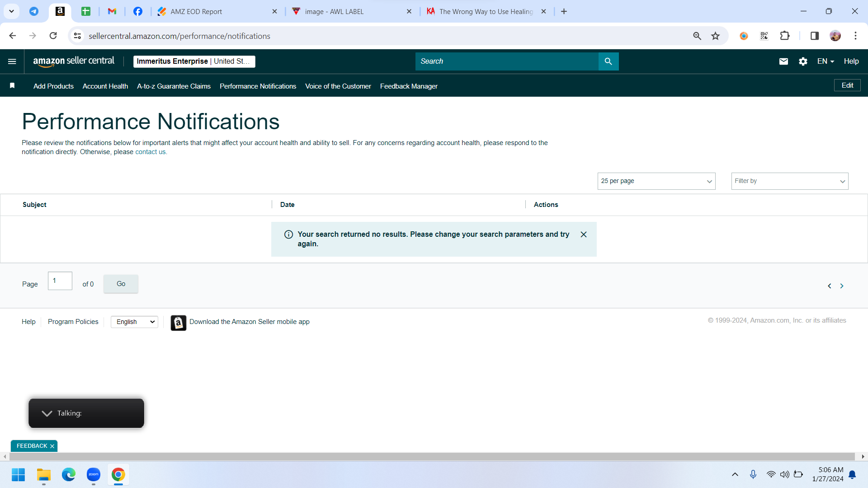Open A-to-z Guarantee Claims

pyautogui.click(x=174, y=86)
